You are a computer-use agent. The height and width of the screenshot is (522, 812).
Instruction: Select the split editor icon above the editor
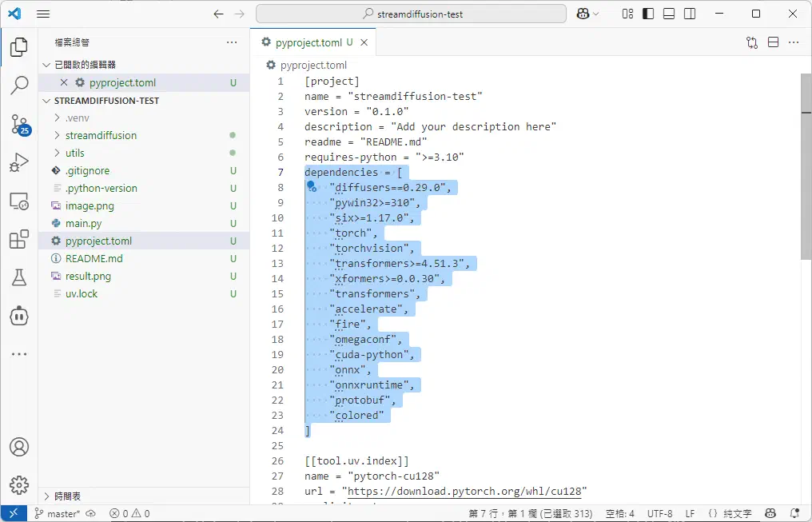[x=773, y=42]
